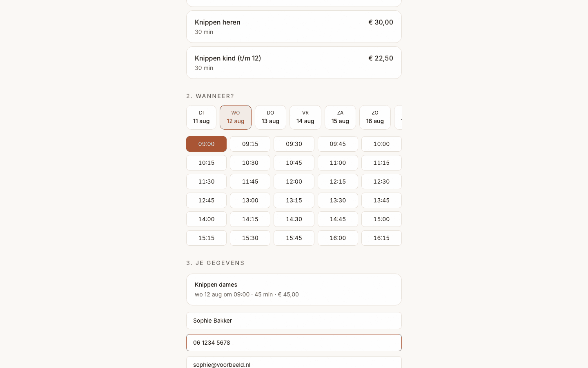Image resolution: width=588 pixels, height=368 pixels.
Task: Select the 12:00 time slot
Action: tap(294, 182)
